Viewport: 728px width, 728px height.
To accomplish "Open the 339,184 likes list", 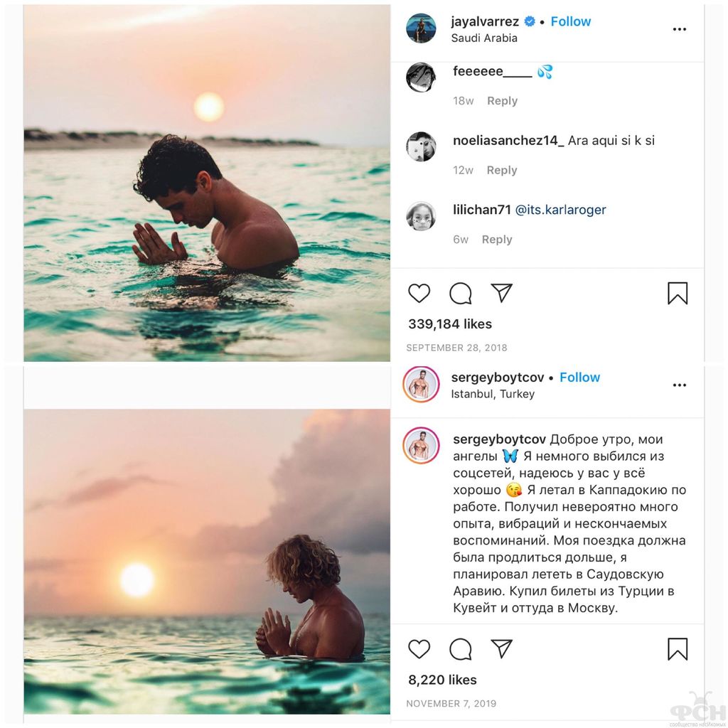I will pos(450,324).
